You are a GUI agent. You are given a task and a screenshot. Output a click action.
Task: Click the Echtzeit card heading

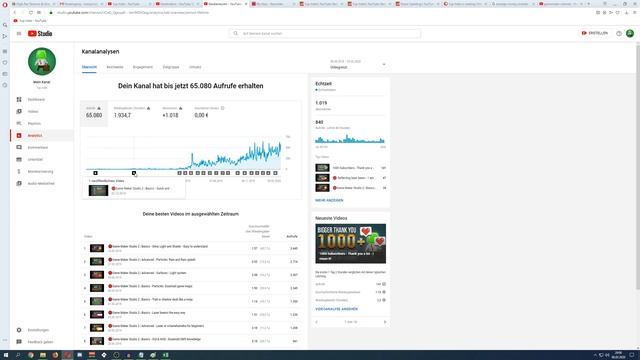(x=323, y=84)
